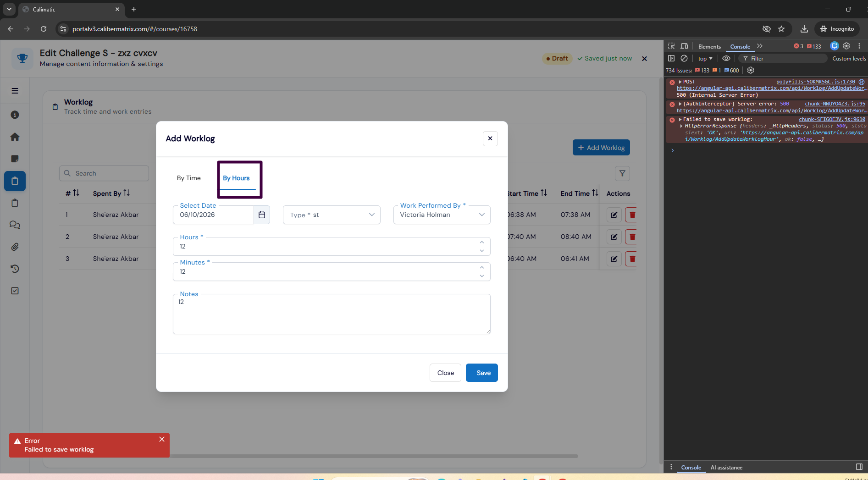Sort table by Spent By column
This screenshot has width=868, height=480.
[x=111, y=193]
